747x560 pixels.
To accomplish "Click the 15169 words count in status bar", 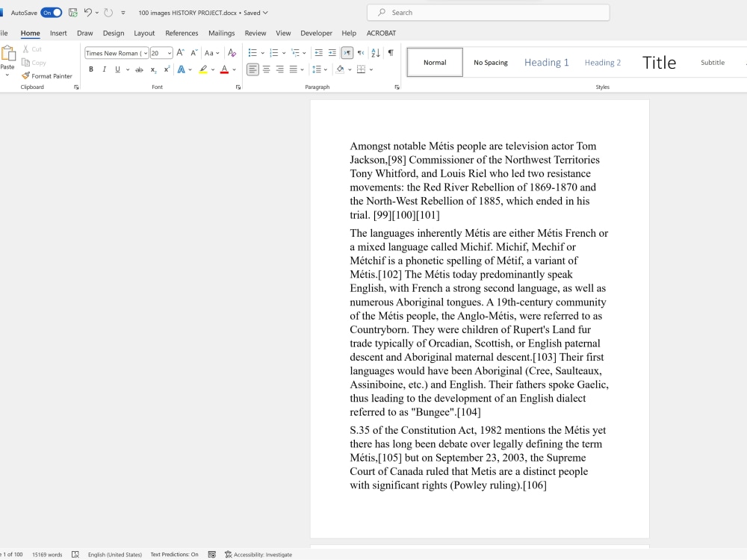I will tap(47, 554).
